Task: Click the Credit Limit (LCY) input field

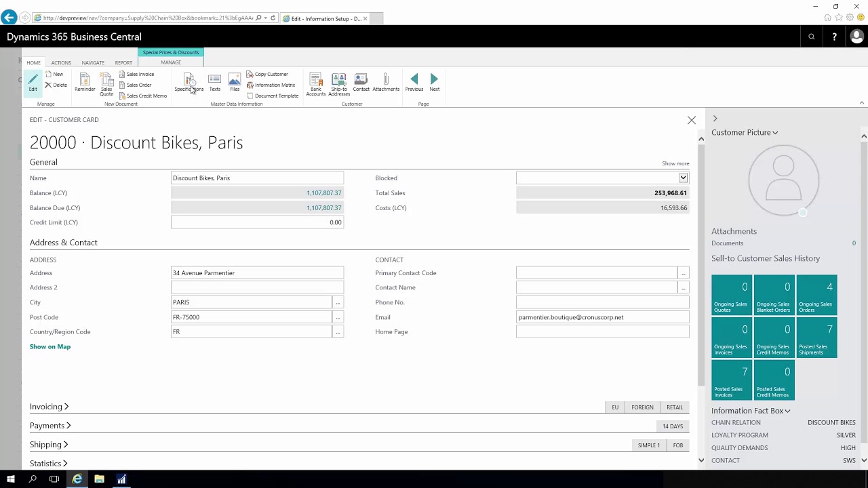Action: click(x=257, y=222)
